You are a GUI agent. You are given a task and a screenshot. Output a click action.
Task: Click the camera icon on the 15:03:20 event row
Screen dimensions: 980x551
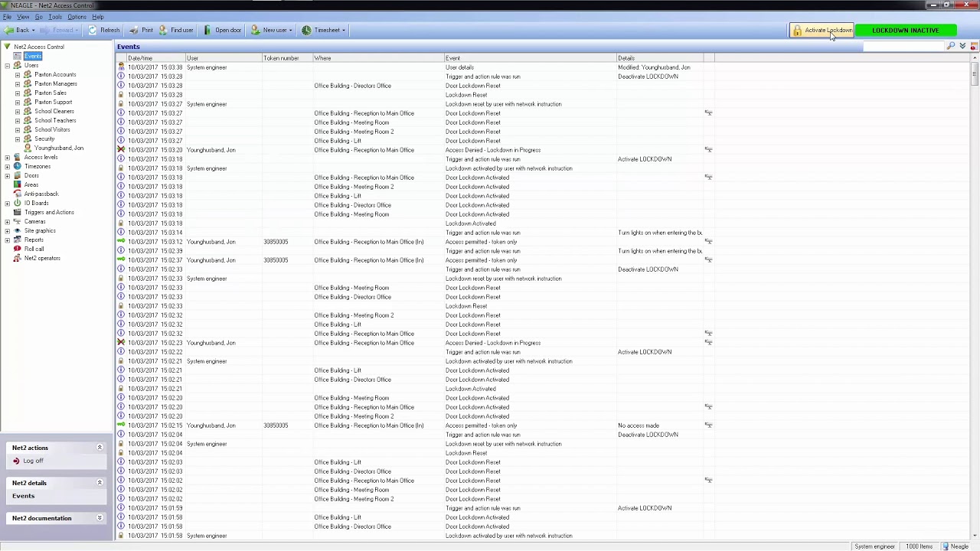coord(708,150)
